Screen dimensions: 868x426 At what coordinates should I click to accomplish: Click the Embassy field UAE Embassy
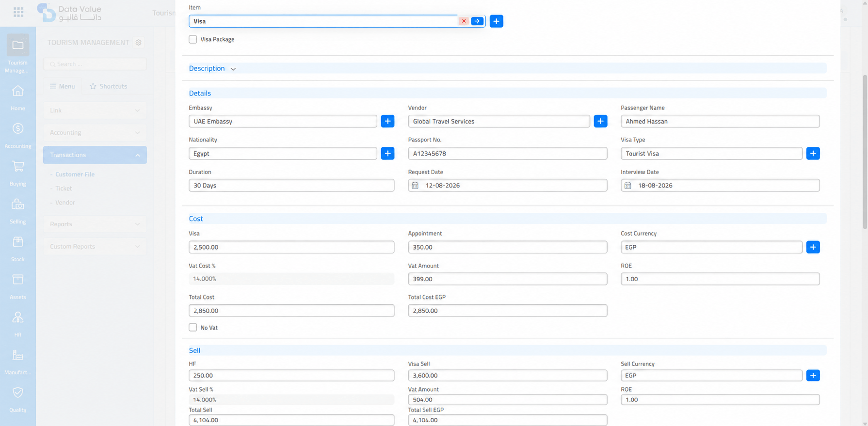tap(283, 121)
